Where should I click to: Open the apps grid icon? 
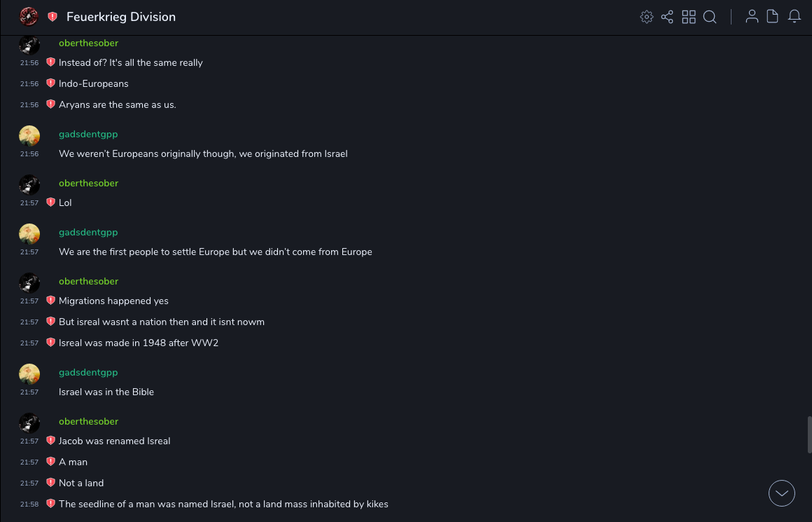[689, 17]
